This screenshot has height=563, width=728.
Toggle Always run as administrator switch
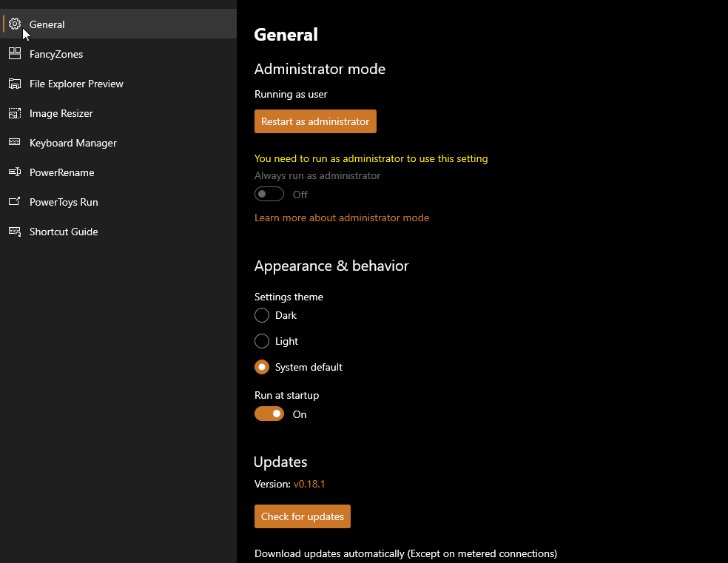269,195
